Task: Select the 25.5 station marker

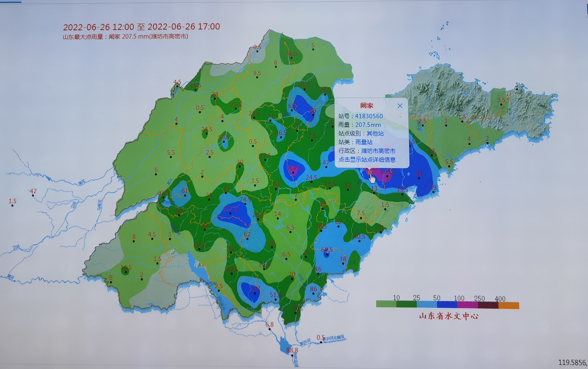Action: coord(236,109)
